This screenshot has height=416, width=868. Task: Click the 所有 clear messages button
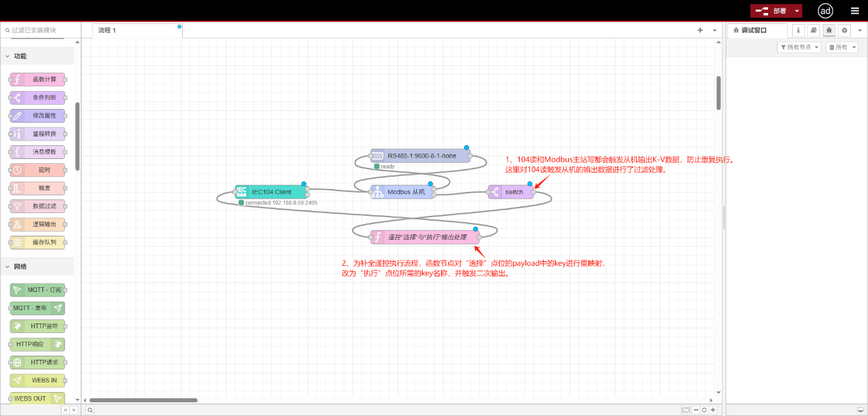(841, 47)
